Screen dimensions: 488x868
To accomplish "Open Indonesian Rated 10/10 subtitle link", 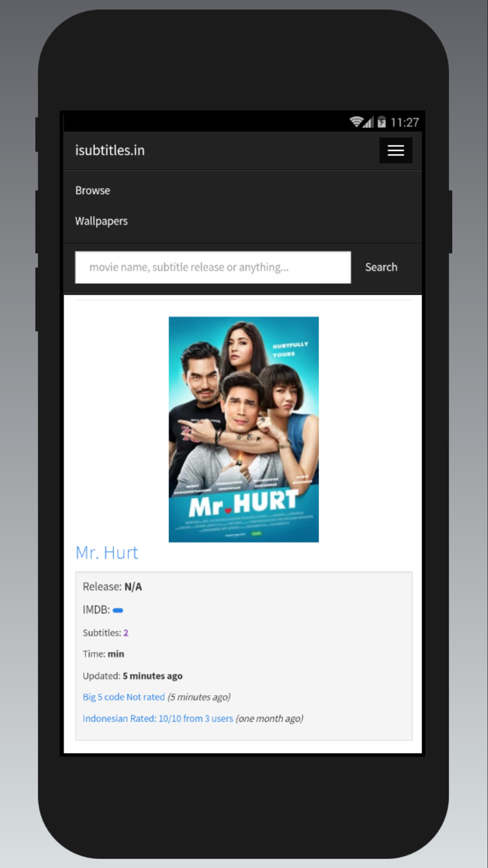I will tap(158, 719).
